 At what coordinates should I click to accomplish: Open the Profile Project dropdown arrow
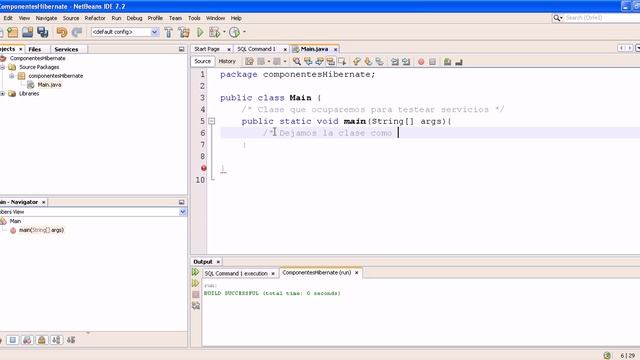(x=244, y=32)
